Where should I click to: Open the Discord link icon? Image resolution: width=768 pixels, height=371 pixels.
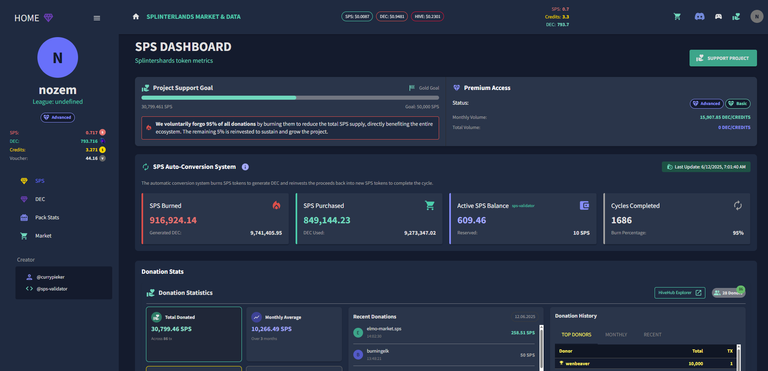699,17
